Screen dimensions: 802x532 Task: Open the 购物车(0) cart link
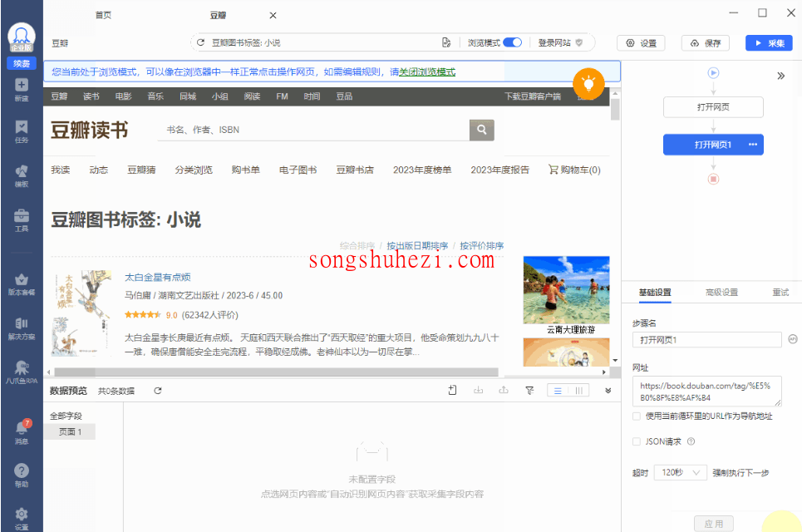574,170
